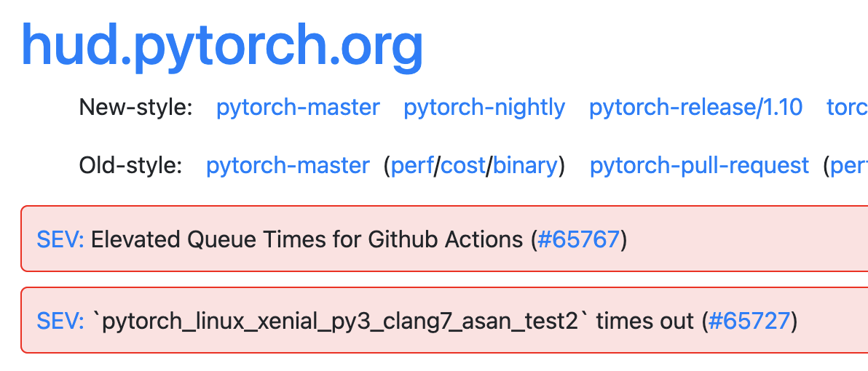Open perf link beside Old-style pytorch-master
Screen dimensions: 868x371
412,166
